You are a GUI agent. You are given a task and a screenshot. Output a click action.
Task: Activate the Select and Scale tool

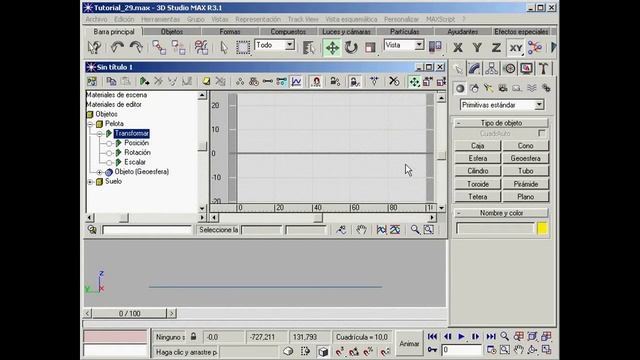coord(370,48)
